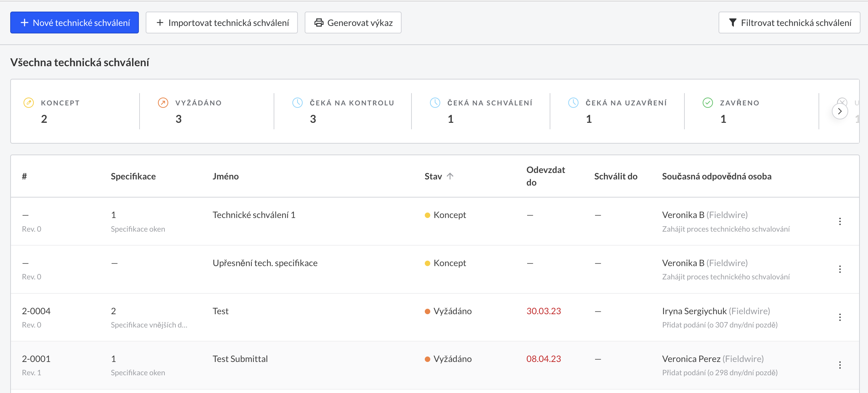The width and height of the screenshot is (868, 393).
Task: Click the Nové technické schválení button
Action: pyautogui.click(x=74, y=23)
